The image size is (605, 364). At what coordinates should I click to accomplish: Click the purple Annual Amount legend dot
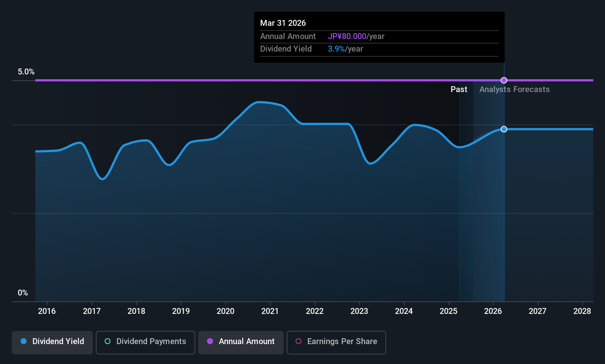coord(210,341)
